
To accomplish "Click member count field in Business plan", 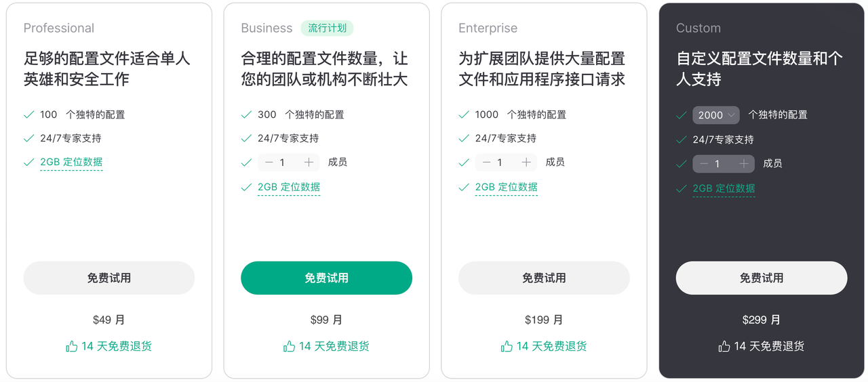I will [x=283, y=163].
